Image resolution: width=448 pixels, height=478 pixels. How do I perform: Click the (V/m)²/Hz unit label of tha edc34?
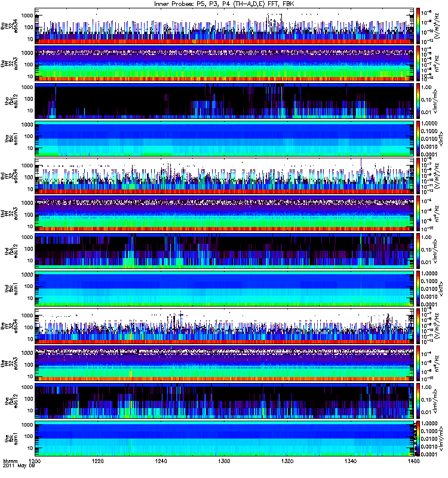(437, 26)
